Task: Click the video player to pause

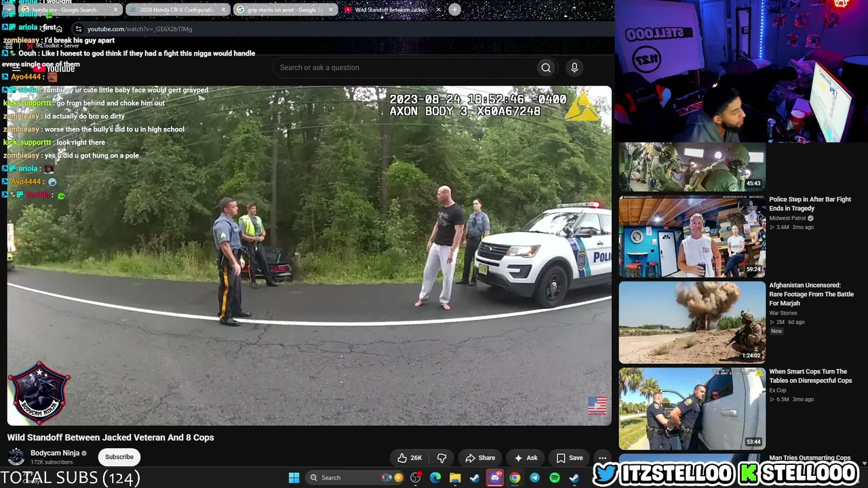Action: (309, 256)
